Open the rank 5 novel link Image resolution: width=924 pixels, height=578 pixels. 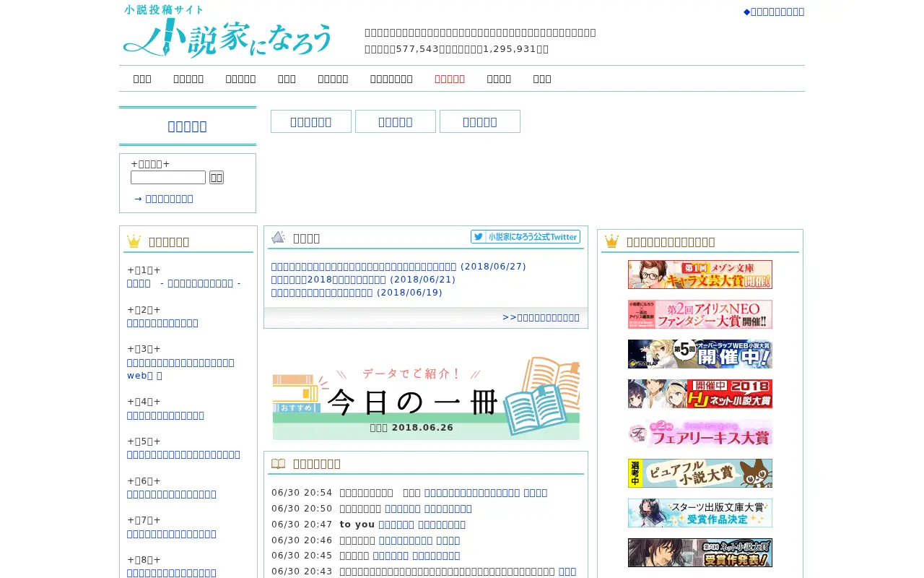183,454
